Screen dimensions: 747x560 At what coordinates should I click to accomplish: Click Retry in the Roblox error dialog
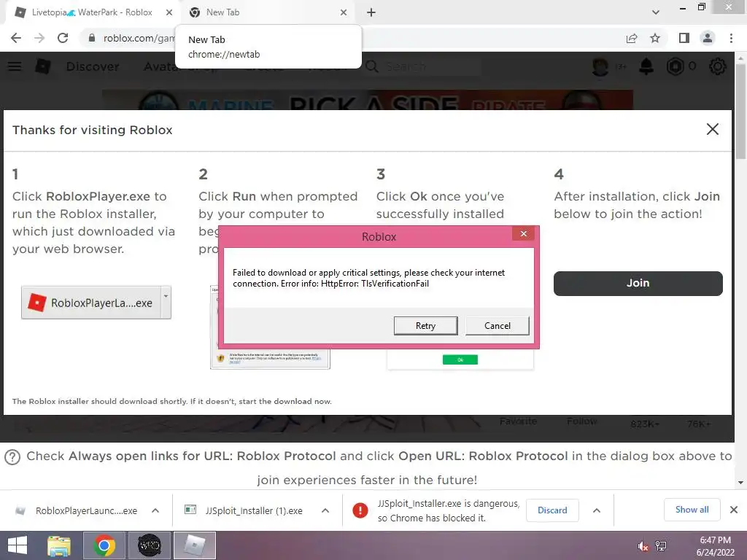point(425,326)
